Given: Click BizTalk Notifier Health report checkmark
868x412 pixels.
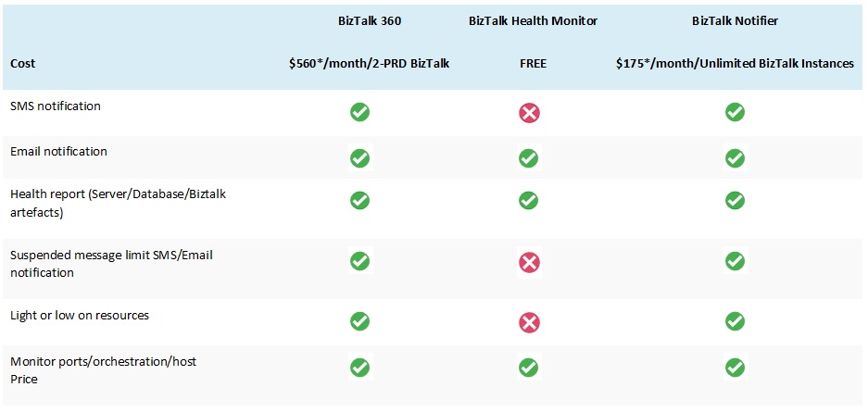Looking at the screenshot, I should click(735, 200).
